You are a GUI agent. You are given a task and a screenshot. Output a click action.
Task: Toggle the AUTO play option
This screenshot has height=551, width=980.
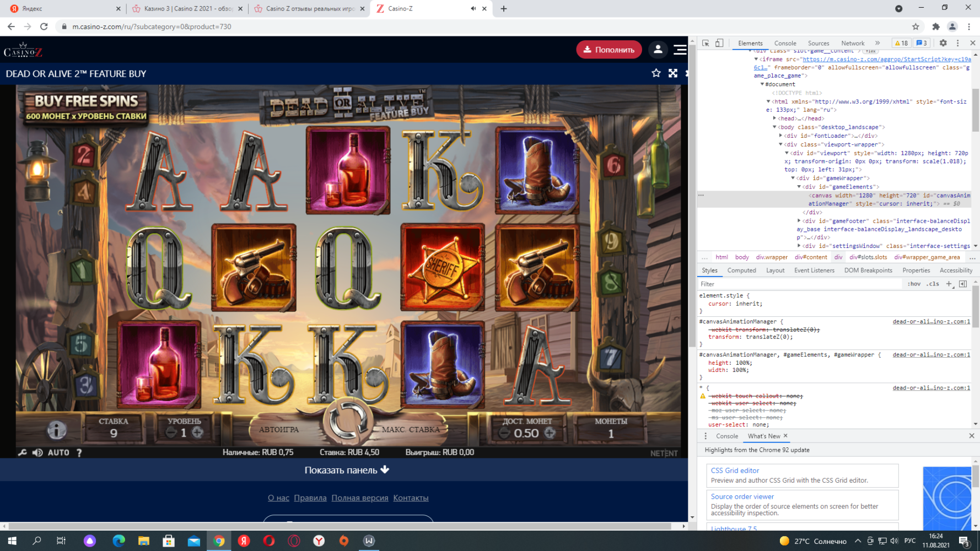(58, 452)
